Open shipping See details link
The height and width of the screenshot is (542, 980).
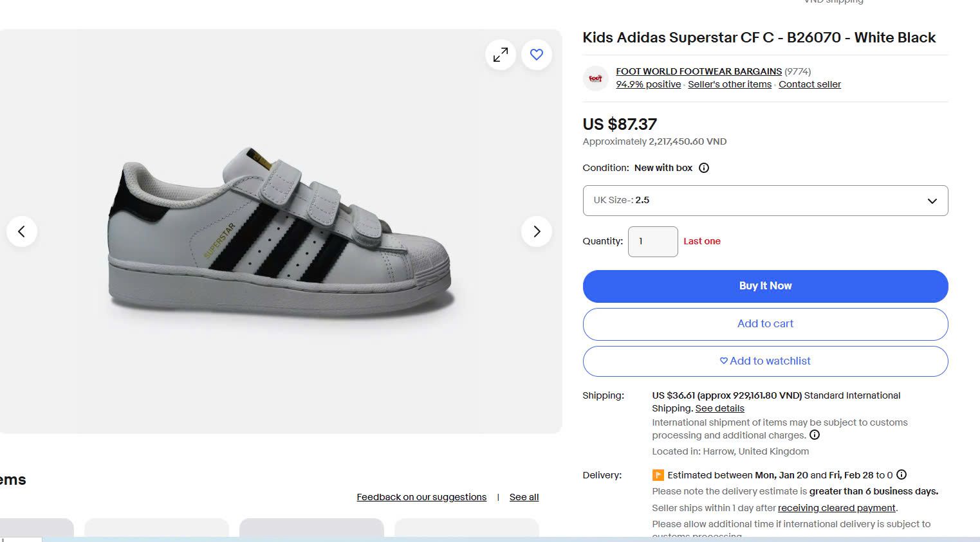719,408
